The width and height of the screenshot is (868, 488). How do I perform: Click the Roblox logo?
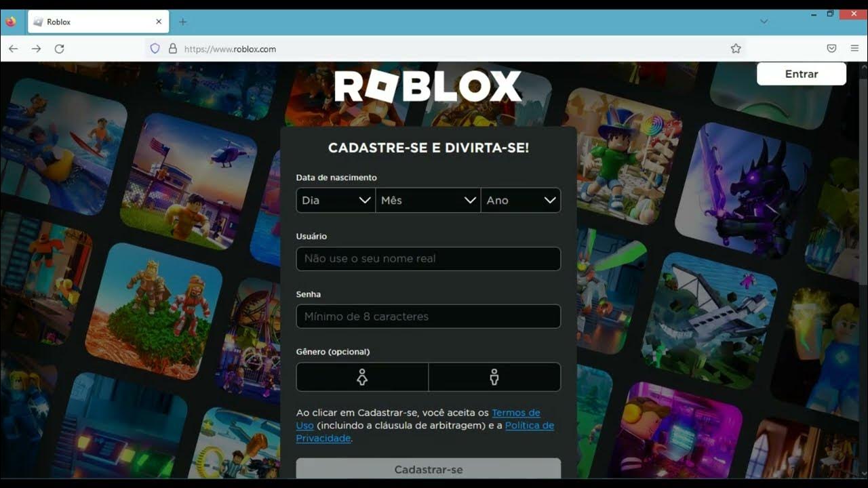[x=429, y=87]
